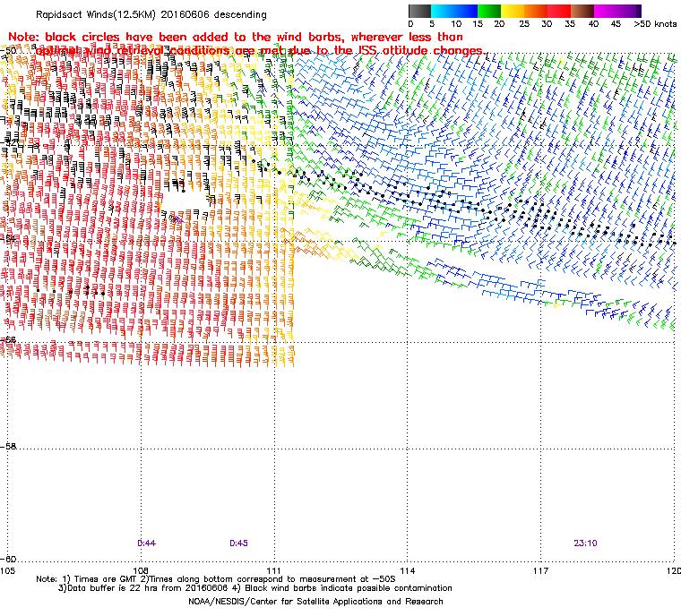The width and height of the screenshot is (681, 616).
Task: Click the '45' legend label under the color bar
Action: [x=616, y=24]
